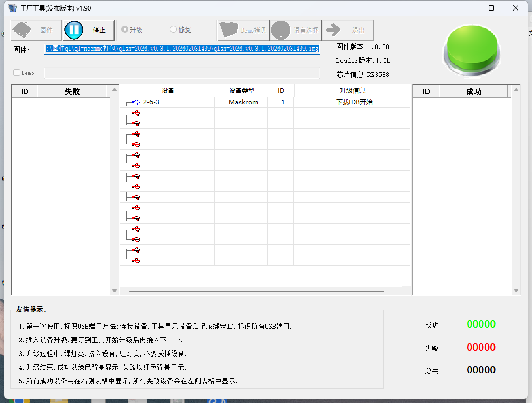Click the 设备类型 column header
This screenshot has height=403, width=532.
click(x=241, y=91)
